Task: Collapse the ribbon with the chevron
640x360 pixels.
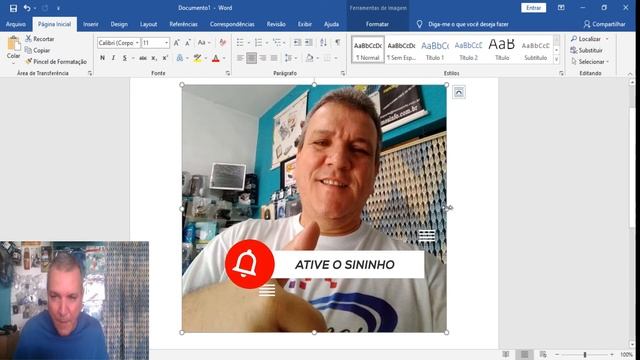Action: 630,74
